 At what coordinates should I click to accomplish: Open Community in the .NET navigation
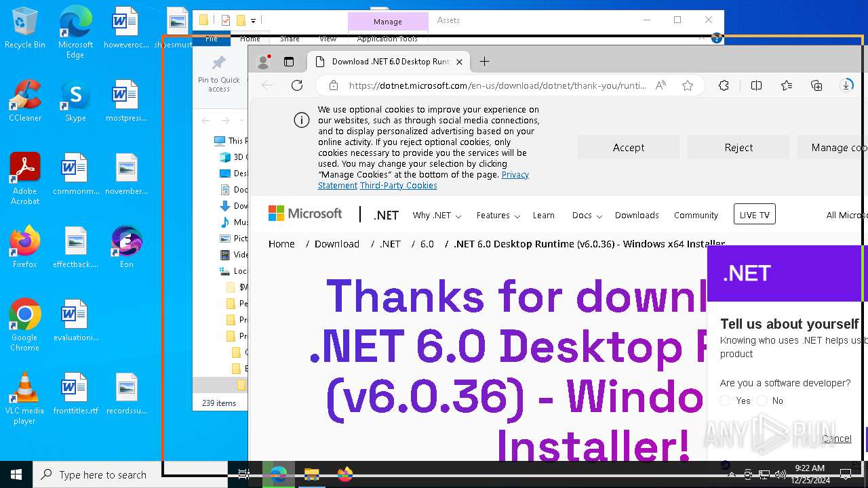click(x=696, y=216)
